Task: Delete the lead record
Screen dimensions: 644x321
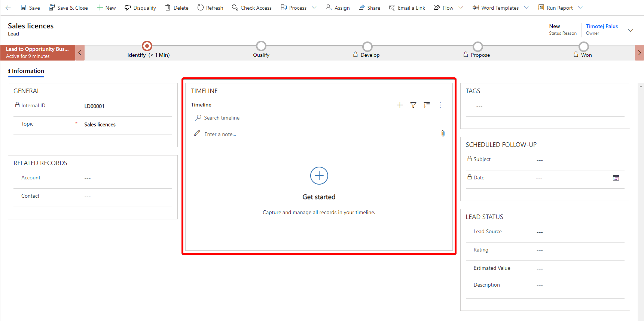Action: 177,7
